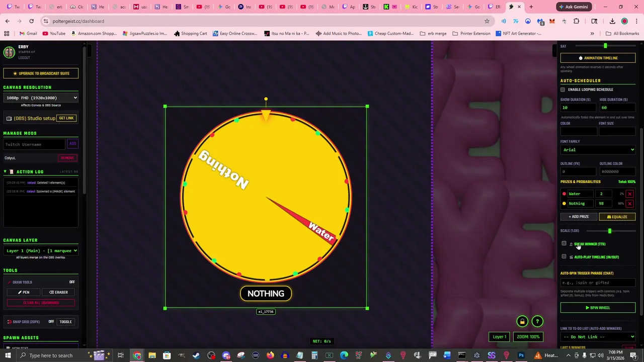Open Task View on the taskbar
The height and width of the screenshot is (362, 644).
pos(121,355)
